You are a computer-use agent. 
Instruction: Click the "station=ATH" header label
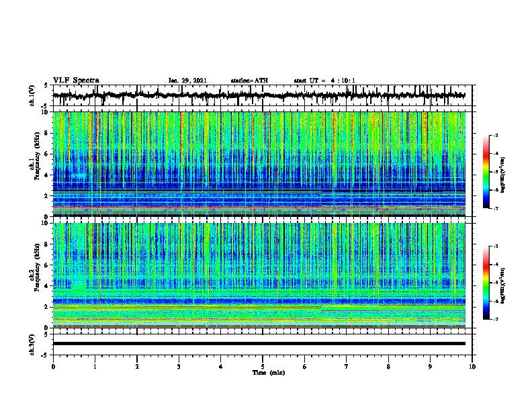point(249,81)
